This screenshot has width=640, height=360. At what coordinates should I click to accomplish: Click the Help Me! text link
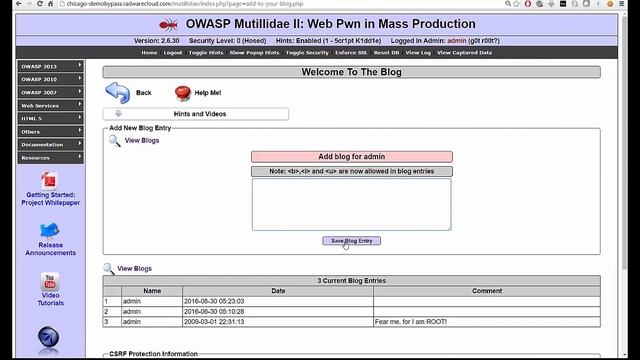[x=208, y=93]
